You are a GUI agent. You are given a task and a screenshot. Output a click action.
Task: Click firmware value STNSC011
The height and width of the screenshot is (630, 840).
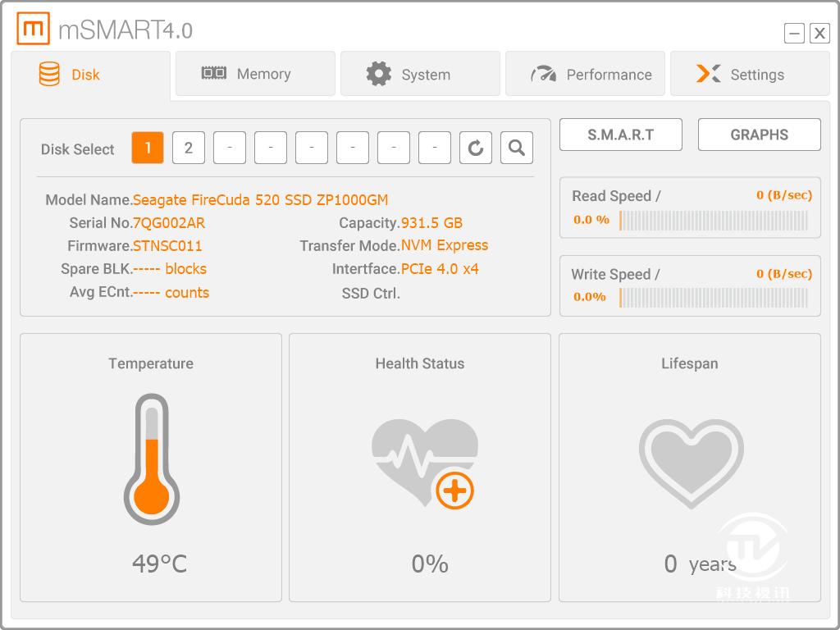tap(167, 246)
